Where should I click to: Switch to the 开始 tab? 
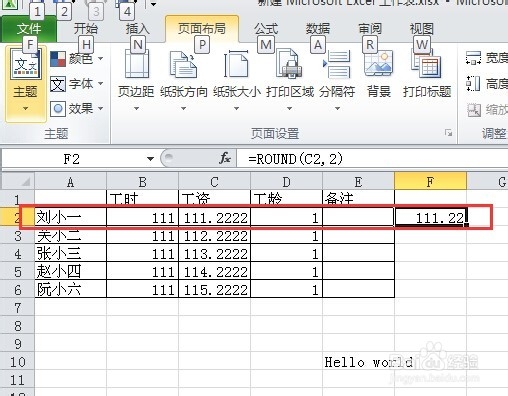pyautogui.click(x=86, y=29)
